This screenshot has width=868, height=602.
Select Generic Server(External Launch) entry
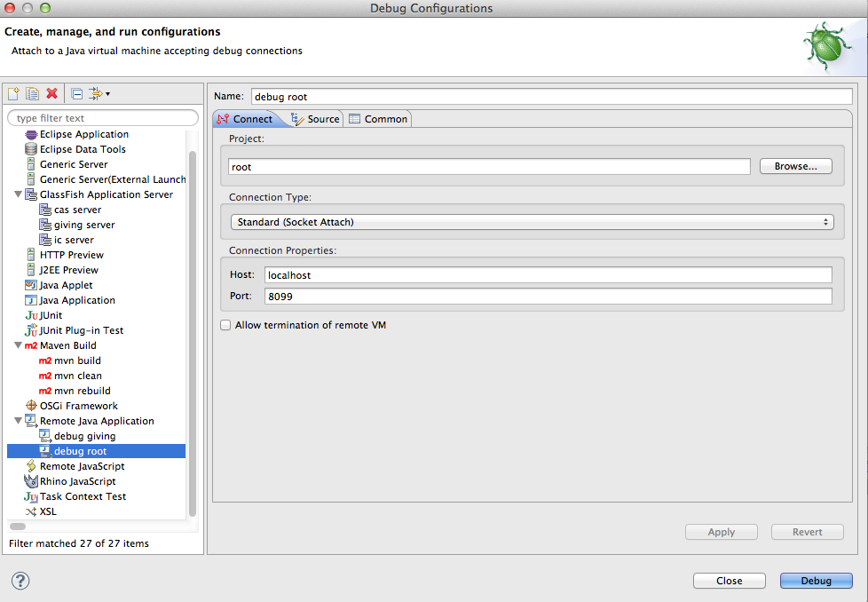113,179
